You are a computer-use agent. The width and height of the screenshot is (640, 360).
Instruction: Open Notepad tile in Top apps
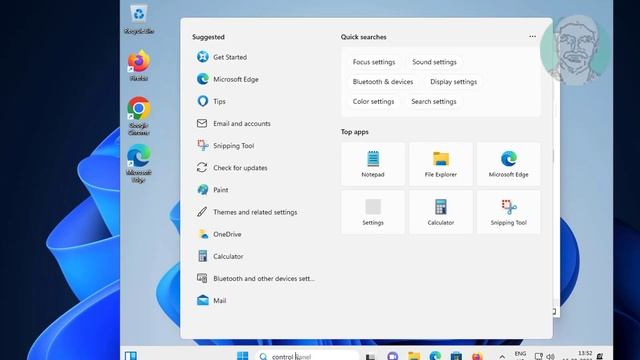click(373, 164)
